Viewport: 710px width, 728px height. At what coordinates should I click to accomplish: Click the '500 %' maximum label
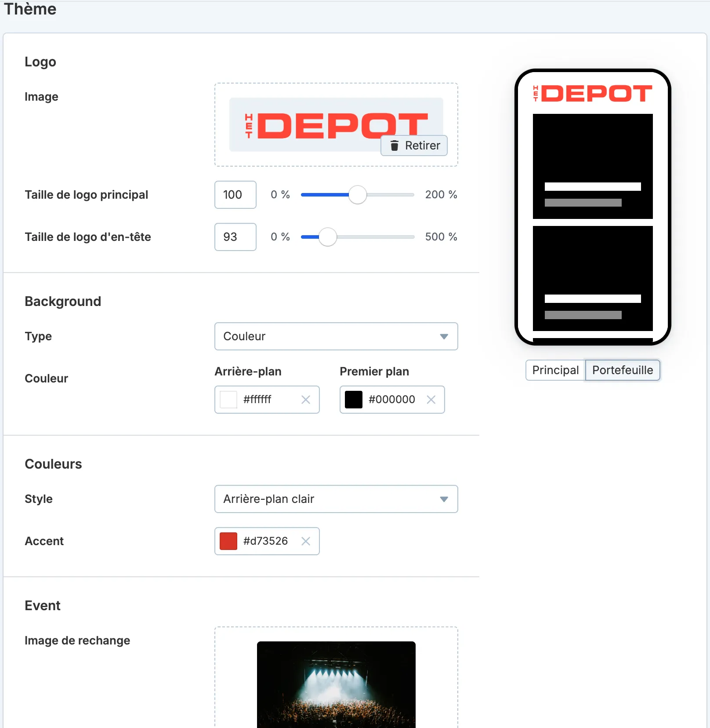(441, 237)
